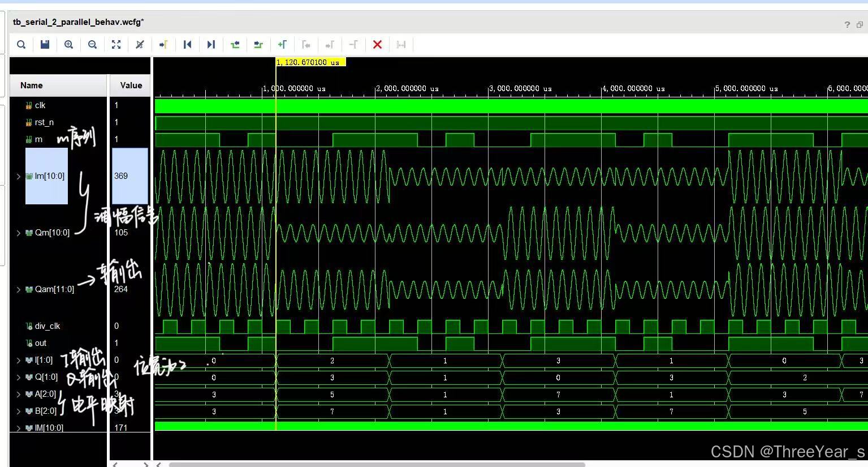Zoom out of the waveform
Viewport: 868px width, 467px height.
point(92,45)
